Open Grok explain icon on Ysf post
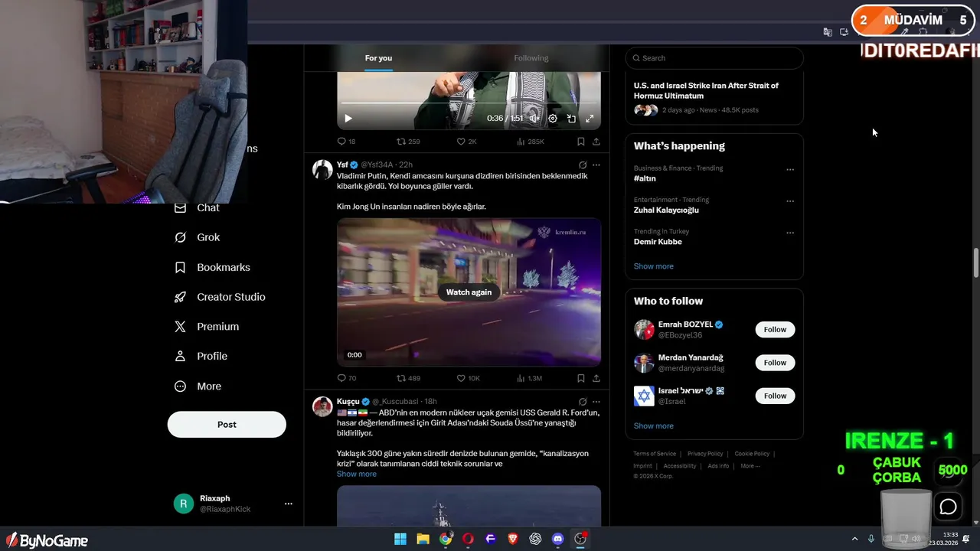980x551 pixels. [583, 165]
